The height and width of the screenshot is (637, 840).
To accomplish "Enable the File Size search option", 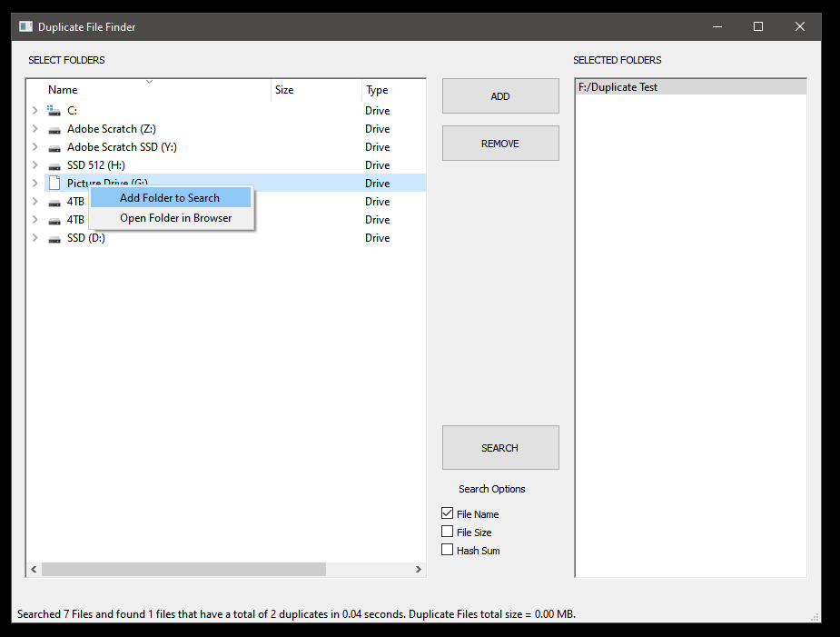I will pyautogui.click(x=447, y=532).
